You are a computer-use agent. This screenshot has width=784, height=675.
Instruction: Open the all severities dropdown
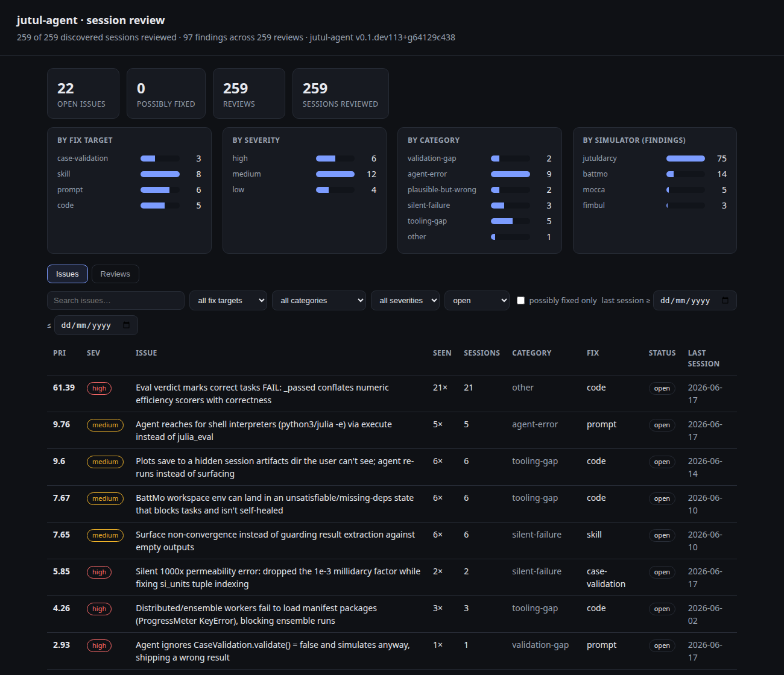point(405,301)
